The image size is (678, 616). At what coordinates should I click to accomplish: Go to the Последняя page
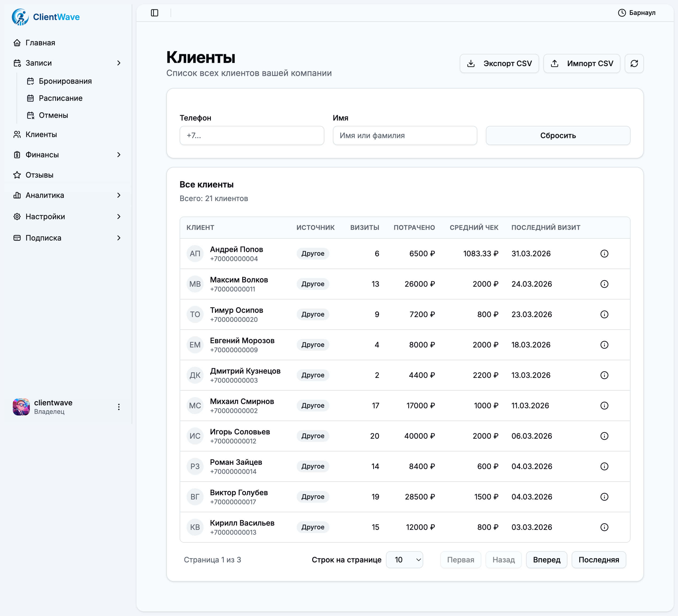(599, 560)
